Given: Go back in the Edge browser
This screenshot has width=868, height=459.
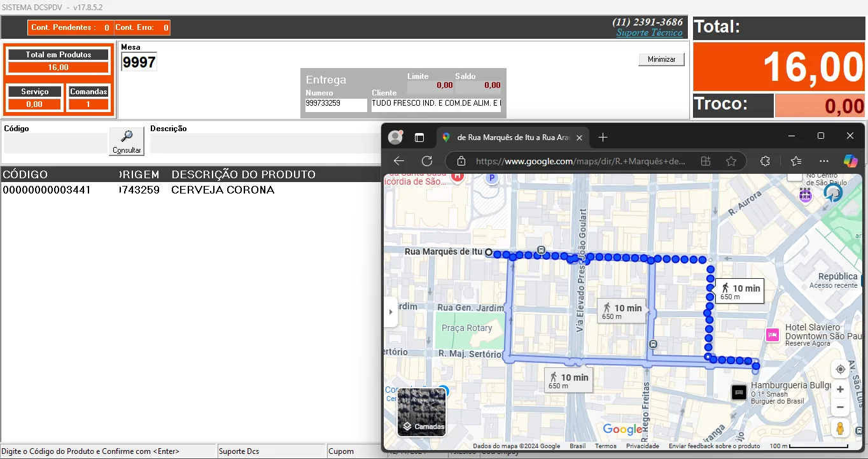Looking at the screenshot, I should [399, 161].
